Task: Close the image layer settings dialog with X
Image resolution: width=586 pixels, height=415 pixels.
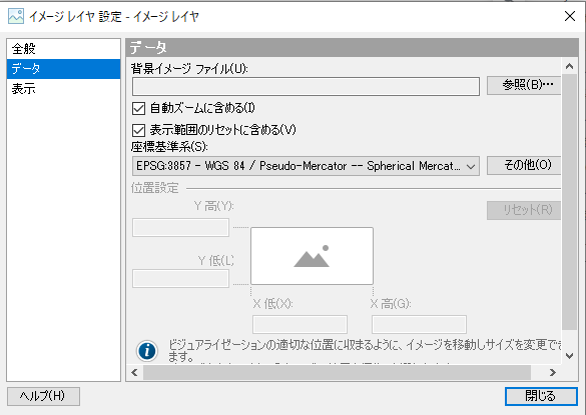Action: point(570,16)
